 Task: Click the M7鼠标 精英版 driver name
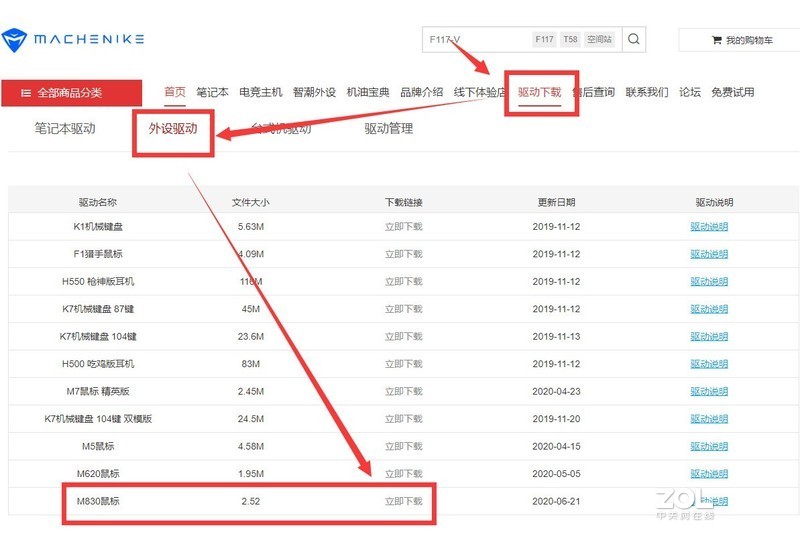(x=98, y=391)
